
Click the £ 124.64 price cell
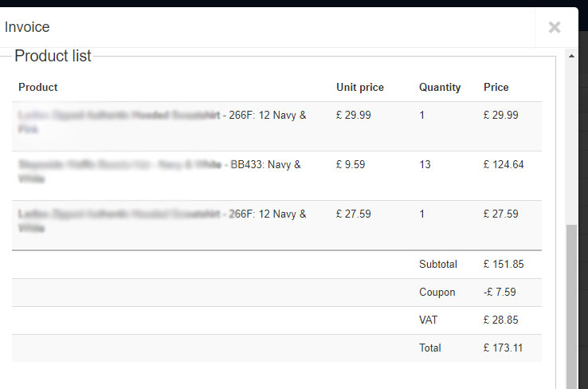504,165
